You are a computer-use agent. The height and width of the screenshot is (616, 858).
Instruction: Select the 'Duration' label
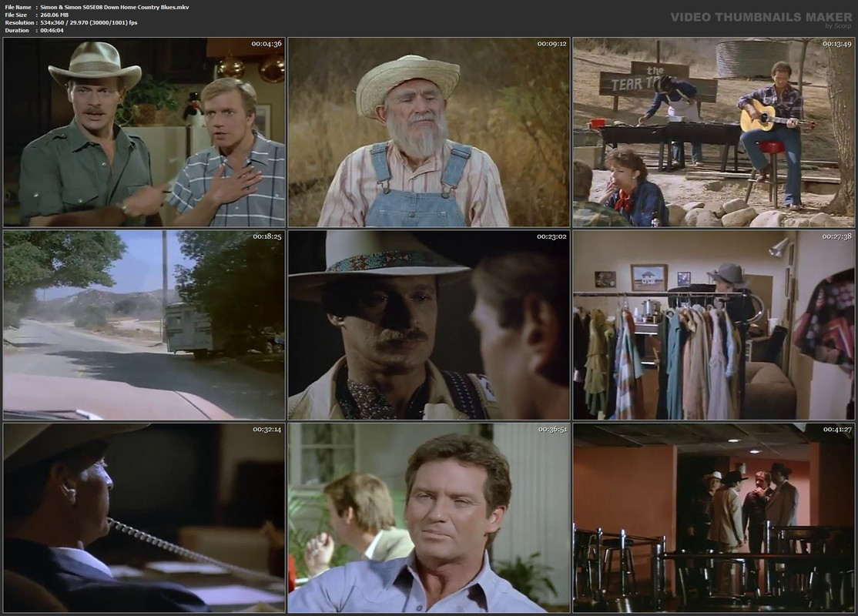point(17,30)
